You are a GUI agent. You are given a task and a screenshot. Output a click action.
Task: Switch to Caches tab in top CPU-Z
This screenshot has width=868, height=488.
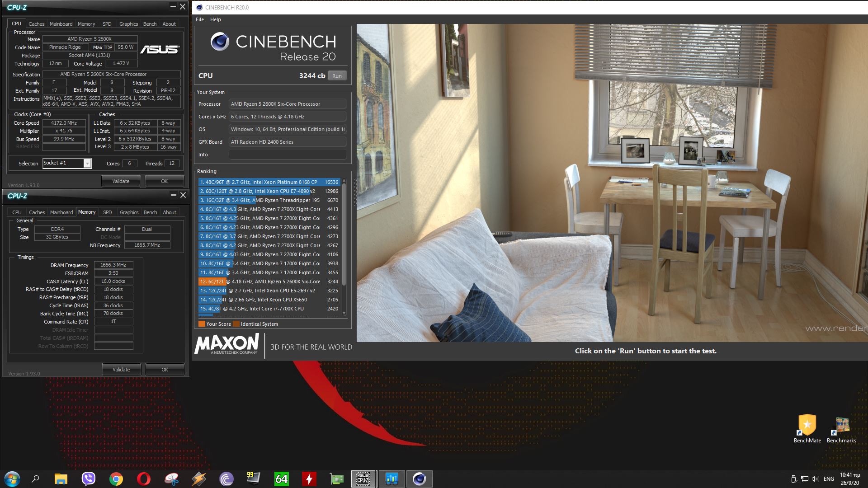[x=37, y=24]
